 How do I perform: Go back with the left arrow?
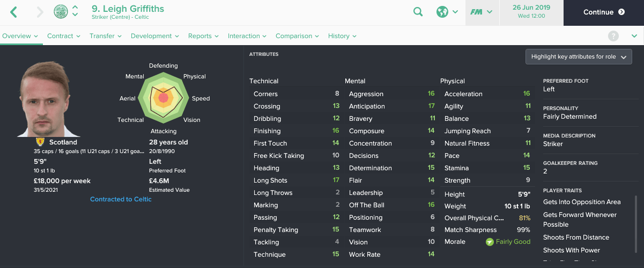(14, 12)
